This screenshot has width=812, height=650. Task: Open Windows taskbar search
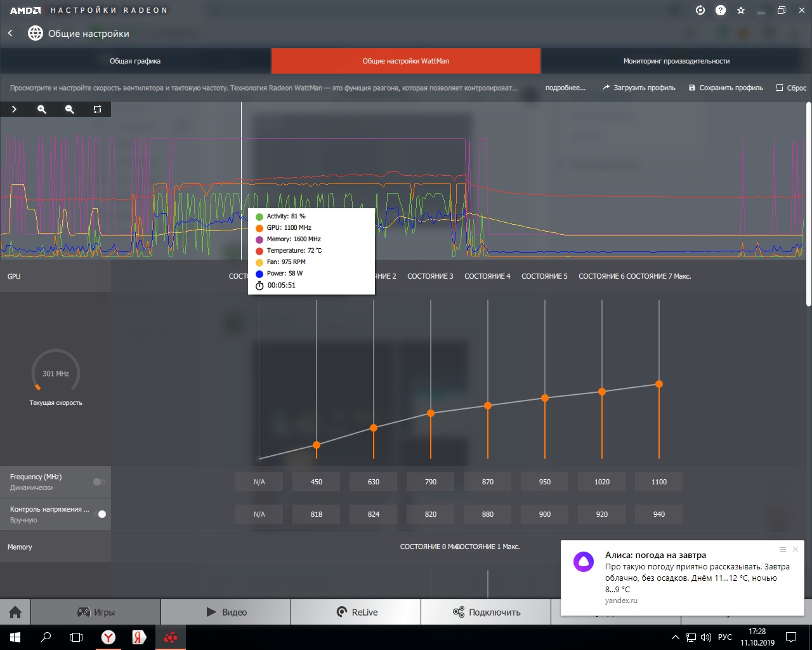click(x=46, y=637)
